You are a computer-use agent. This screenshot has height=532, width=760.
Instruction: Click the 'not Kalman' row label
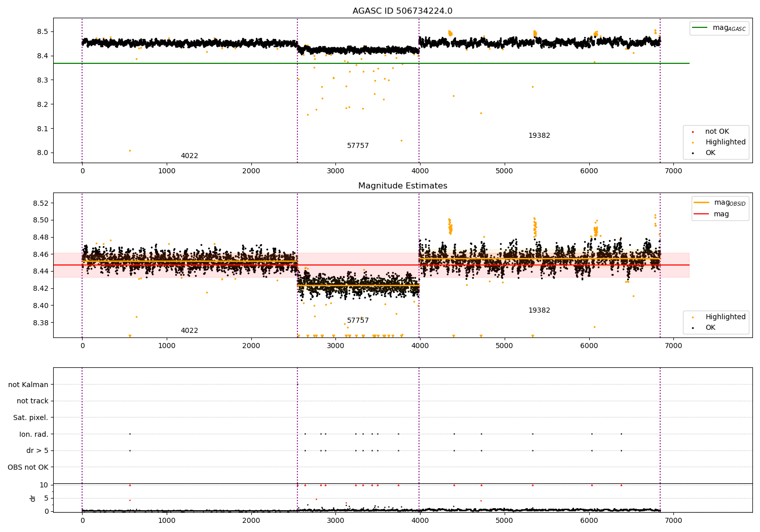coord(28,385)
